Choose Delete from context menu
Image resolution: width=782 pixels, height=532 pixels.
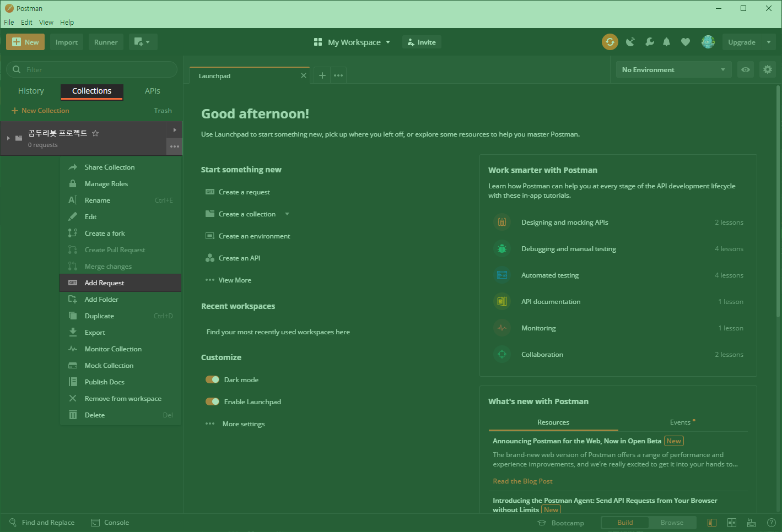coord(121,415)
